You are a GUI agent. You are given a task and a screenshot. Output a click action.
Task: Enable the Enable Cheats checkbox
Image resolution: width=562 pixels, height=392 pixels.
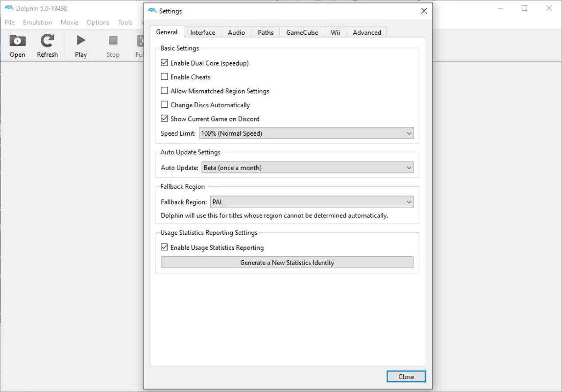(165, 77)
